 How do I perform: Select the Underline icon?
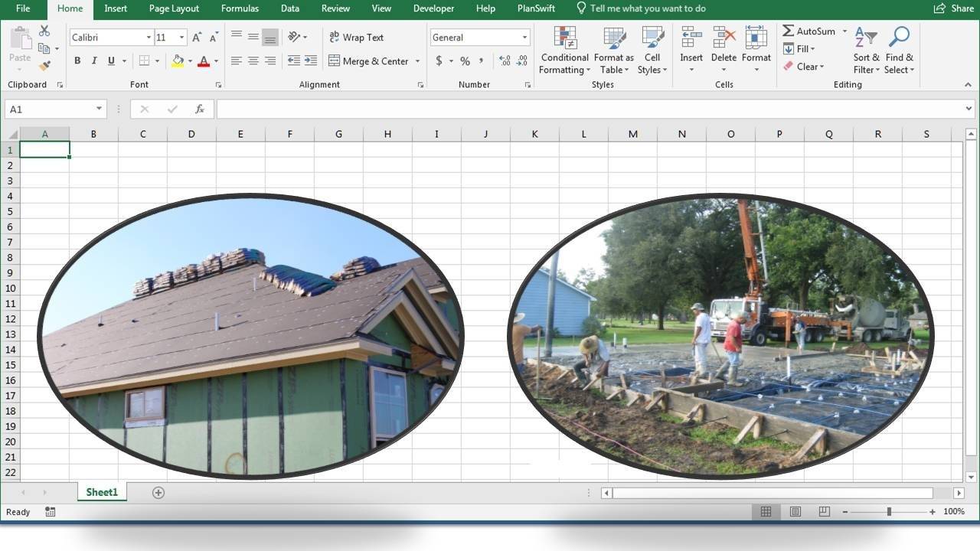(x=110, y=60)
